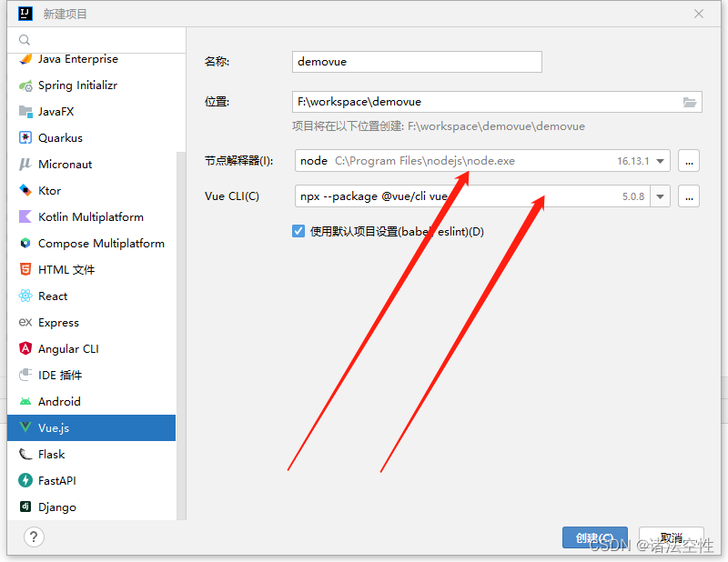728x562 pixels.
Task: Open the 节点解释器 version dropdown
Action: (662, 161)
